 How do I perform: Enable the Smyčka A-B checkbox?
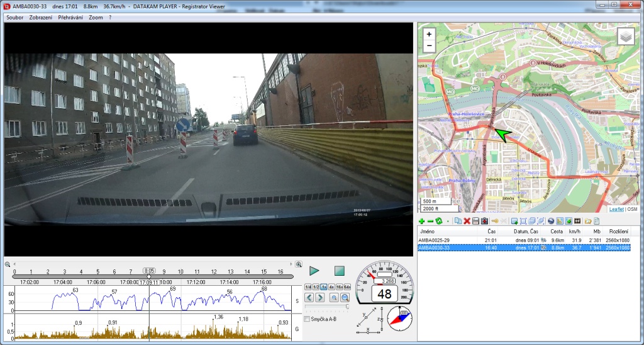(306, 319)
